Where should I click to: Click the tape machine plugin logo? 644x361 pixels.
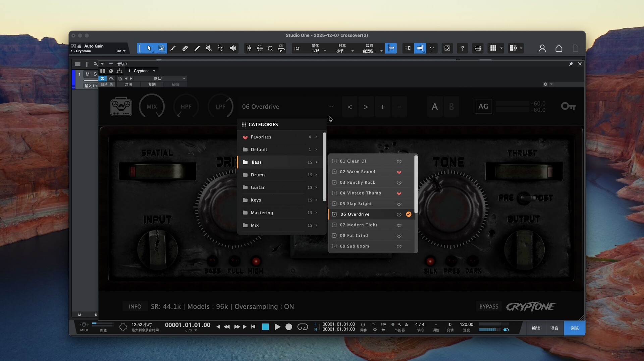pos(121,107)
